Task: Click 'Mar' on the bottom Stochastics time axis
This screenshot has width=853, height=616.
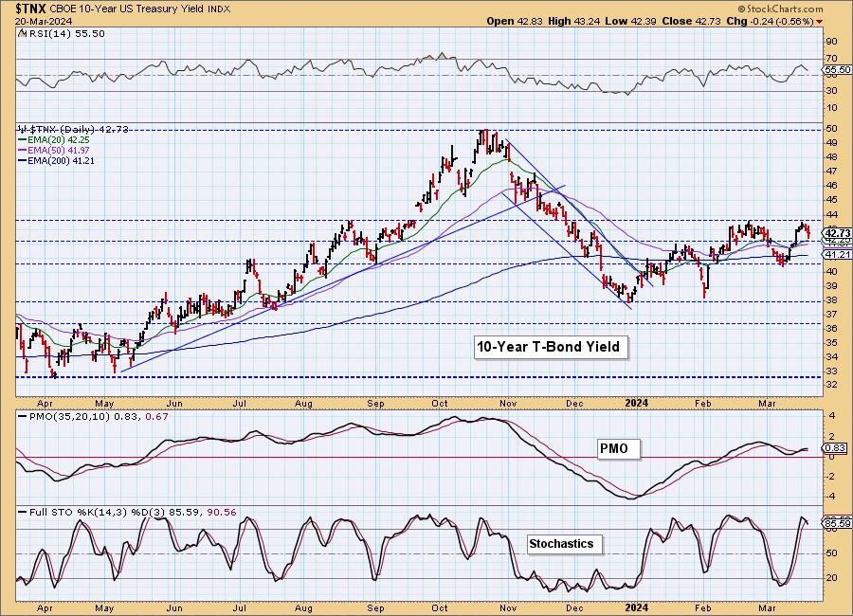Action: 767,608
